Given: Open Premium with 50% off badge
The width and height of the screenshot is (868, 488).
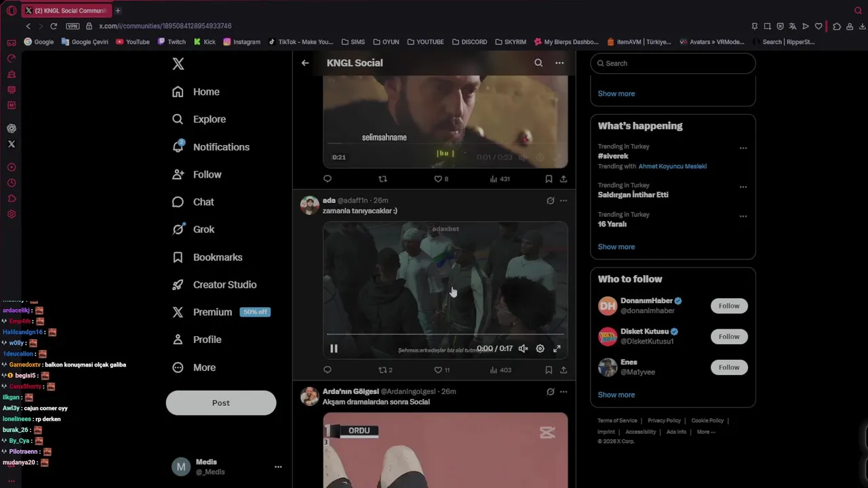Looking at the screenshot, I should tap(221, 312).
